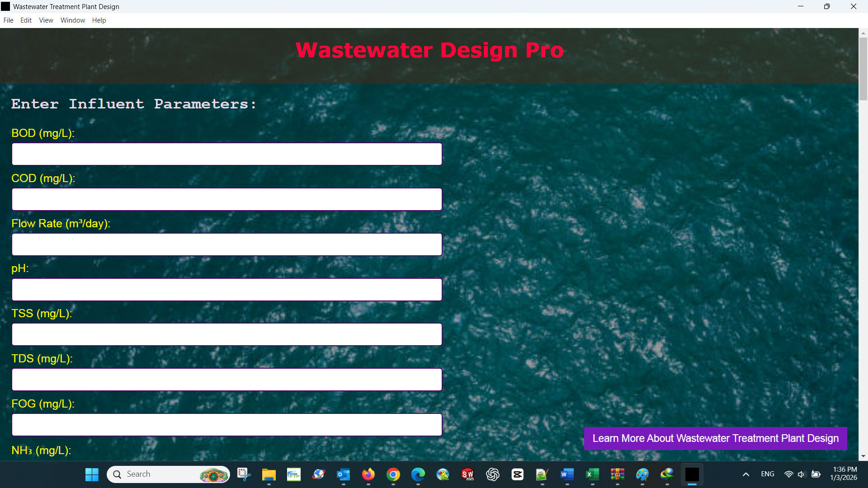Viewport: 868px width, 488px height.
Task: Open SolidWorks 2025 from the taskbar
Action: pos(467,474)
